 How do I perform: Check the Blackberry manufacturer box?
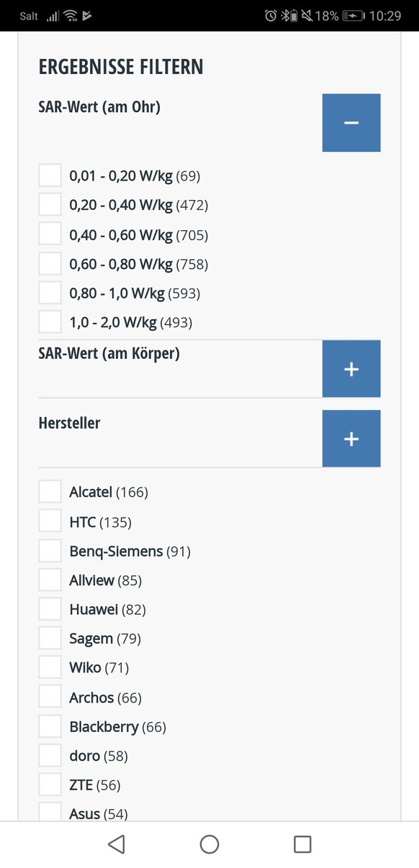(50, 726)
